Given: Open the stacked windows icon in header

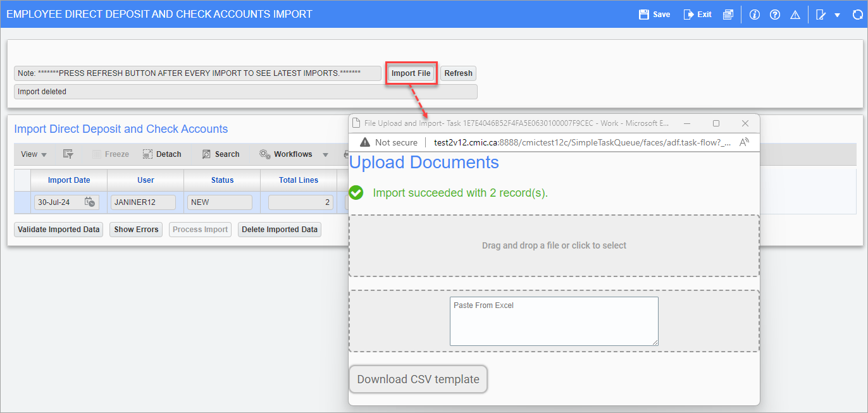Looking at the screenshot, I should pos(728,15).
